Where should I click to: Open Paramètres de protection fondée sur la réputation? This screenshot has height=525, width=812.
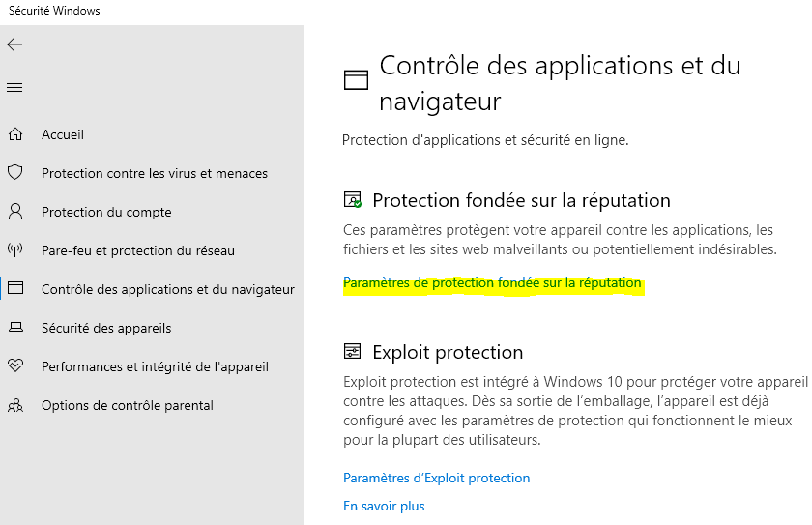pyautogui.click(x=492, y=283)
